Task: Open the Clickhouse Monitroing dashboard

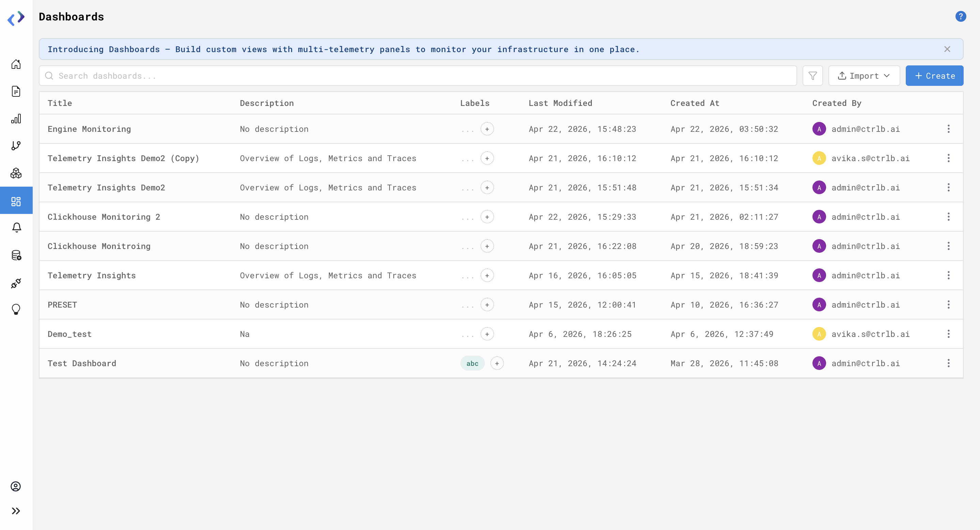Action: pyautogui.click(x=99, y=246)
